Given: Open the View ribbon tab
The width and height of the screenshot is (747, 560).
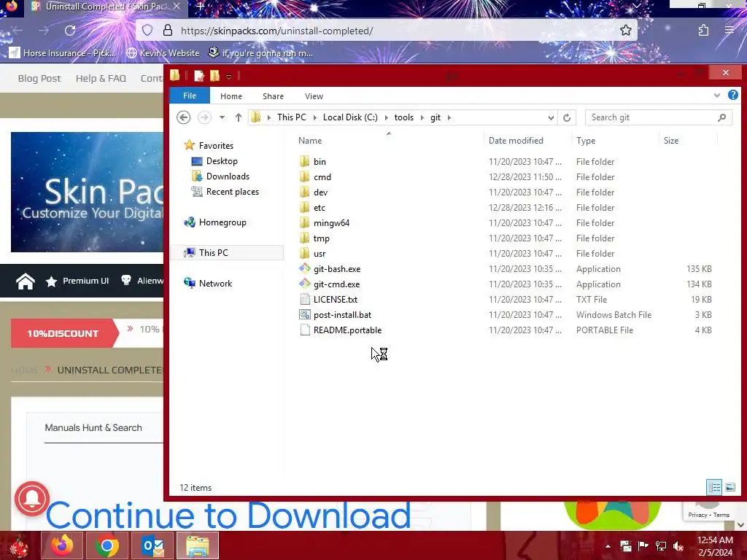Looking at the screenshot, I should coord(314,96).
